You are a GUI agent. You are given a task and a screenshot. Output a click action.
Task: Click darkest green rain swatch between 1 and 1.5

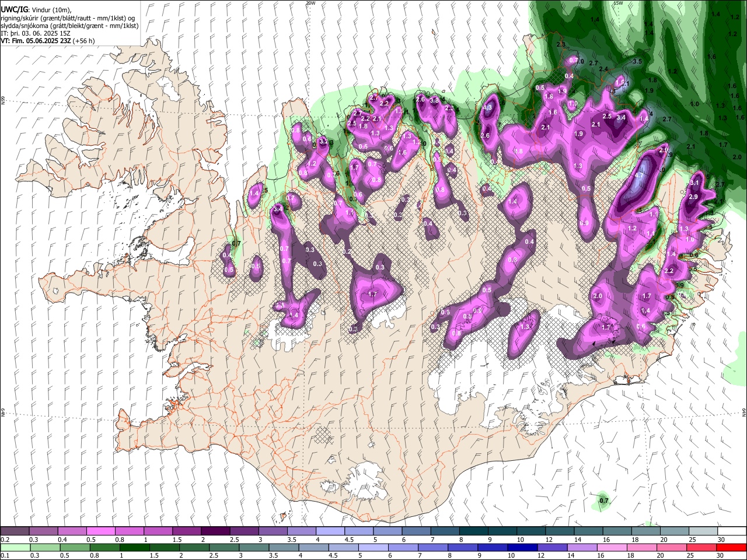click(x=134, y=547)
